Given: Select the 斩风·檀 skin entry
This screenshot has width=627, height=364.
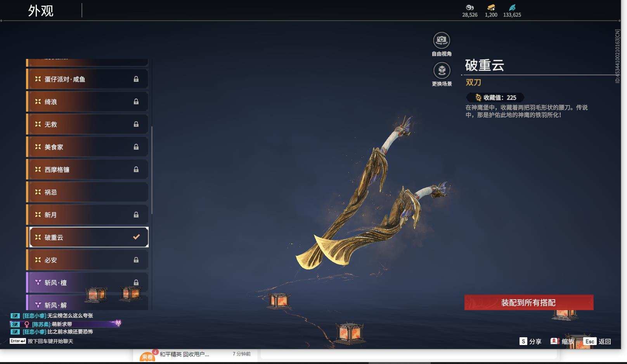Looking at the screenshot, I should 87,283.
